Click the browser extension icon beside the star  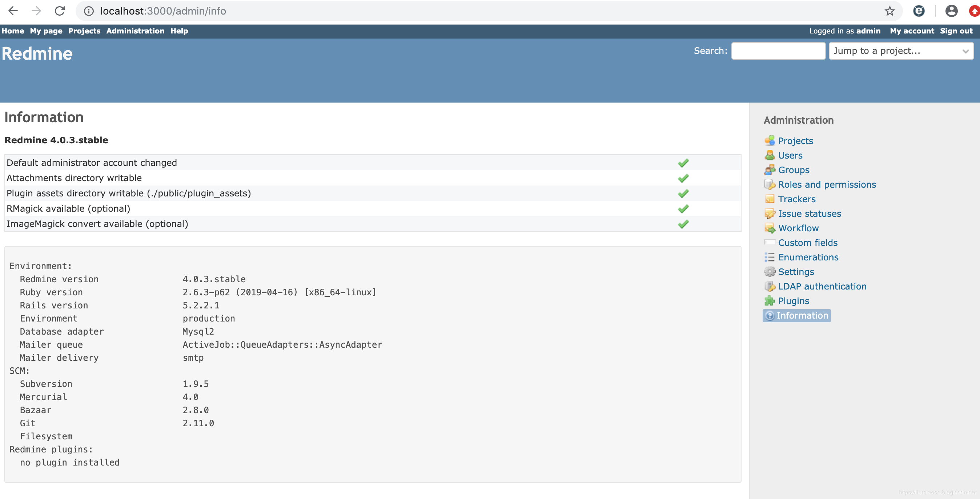(918, 11)
